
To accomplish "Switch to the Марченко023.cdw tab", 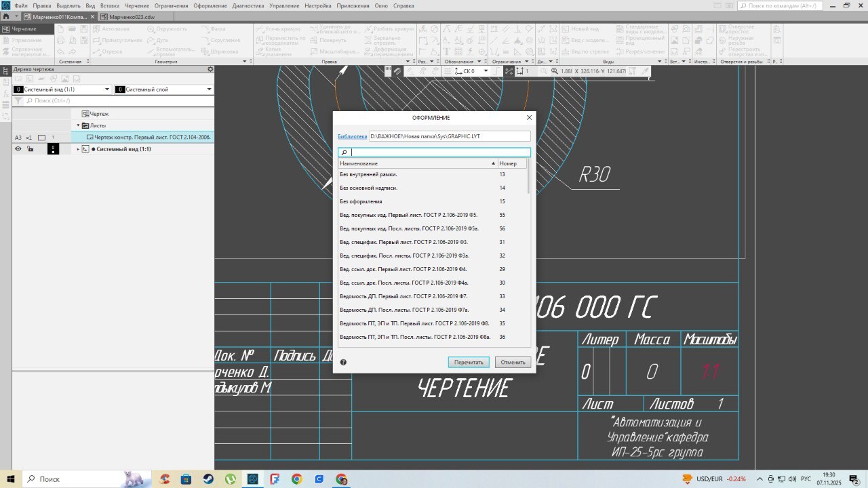I will tap(131, 16).
